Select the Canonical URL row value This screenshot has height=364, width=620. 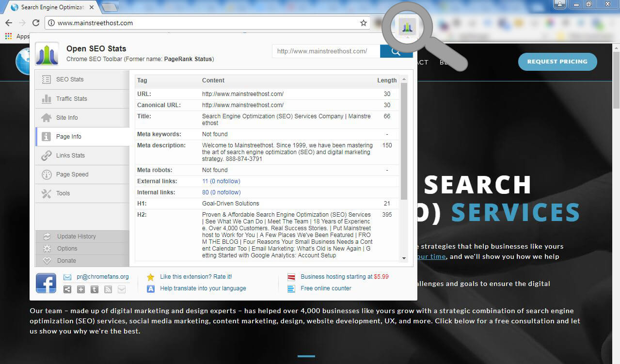pos(243,105)
